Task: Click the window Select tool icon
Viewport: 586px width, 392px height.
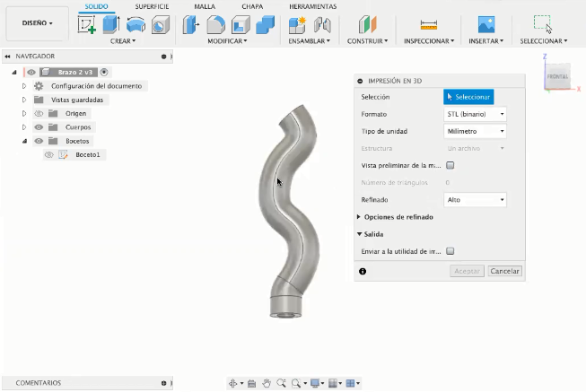Action: pos(543,24)
